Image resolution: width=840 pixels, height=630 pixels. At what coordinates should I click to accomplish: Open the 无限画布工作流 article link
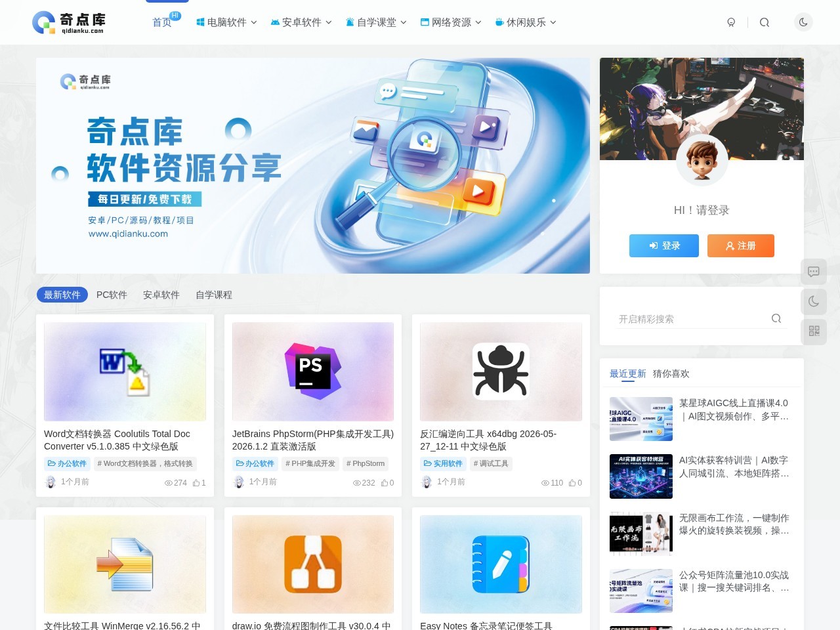point(734,524)
